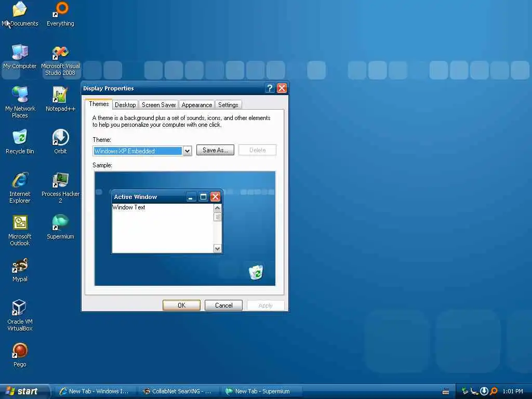Screen dimensions: 532x399
Task: Switch to New Tab - Windows Internet Explorer taskbar button
Action: pyautogui.click(x=95, y=391)
